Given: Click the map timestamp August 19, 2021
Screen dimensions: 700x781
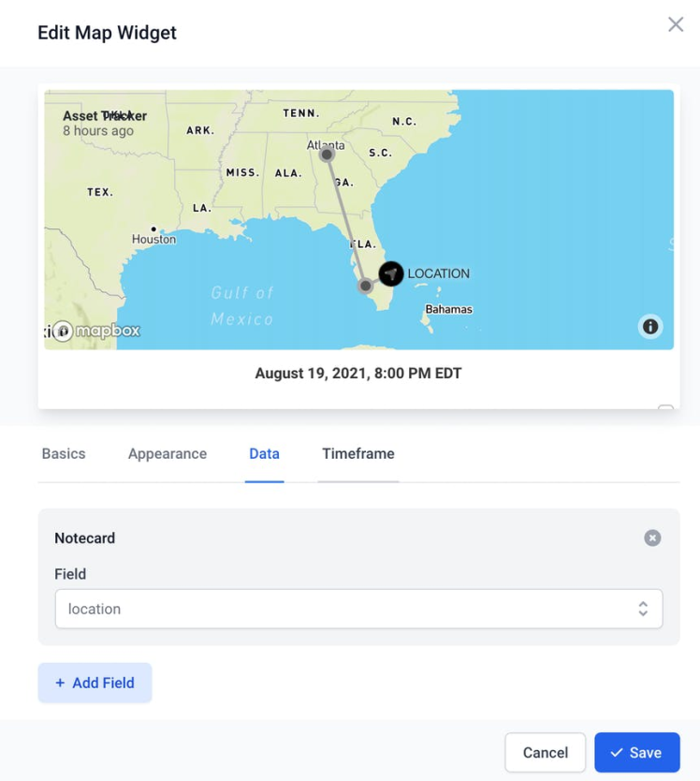Looking at the screenshot, I should (x=358, y=374).
